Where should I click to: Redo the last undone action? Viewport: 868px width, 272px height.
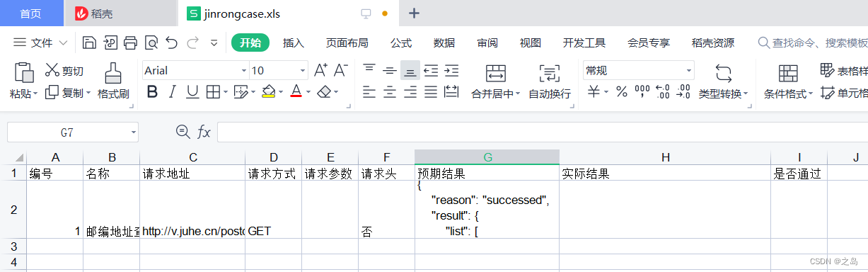pos(192,42)
